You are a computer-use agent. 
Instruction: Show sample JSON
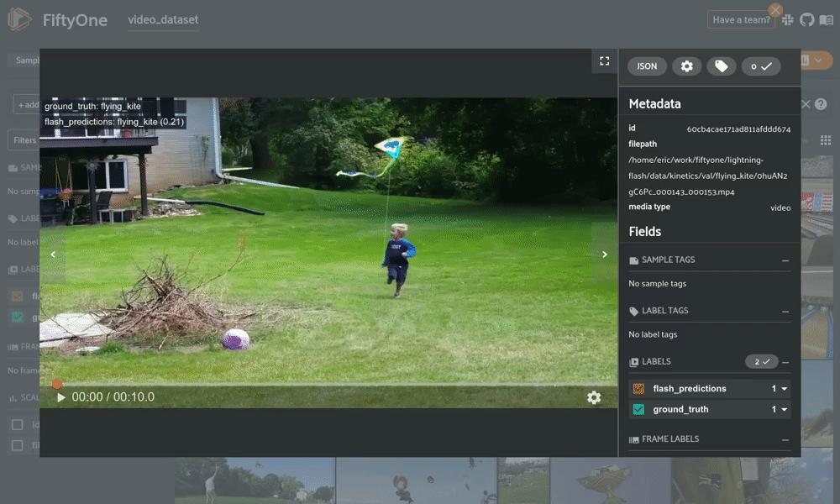point(647,66)
